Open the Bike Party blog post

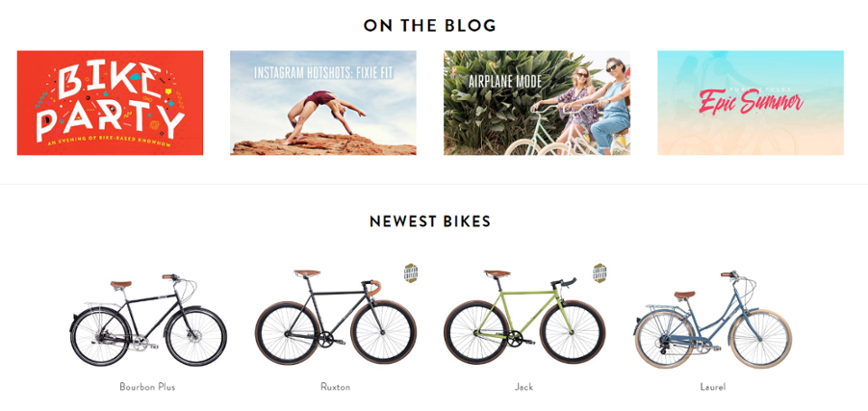[110, 103]
